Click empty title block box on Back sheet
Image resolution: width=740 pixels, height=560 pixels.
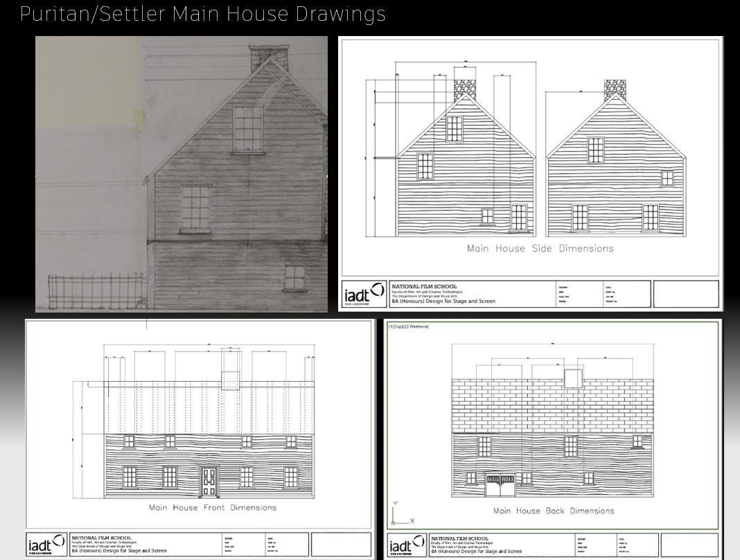point(689,545)
